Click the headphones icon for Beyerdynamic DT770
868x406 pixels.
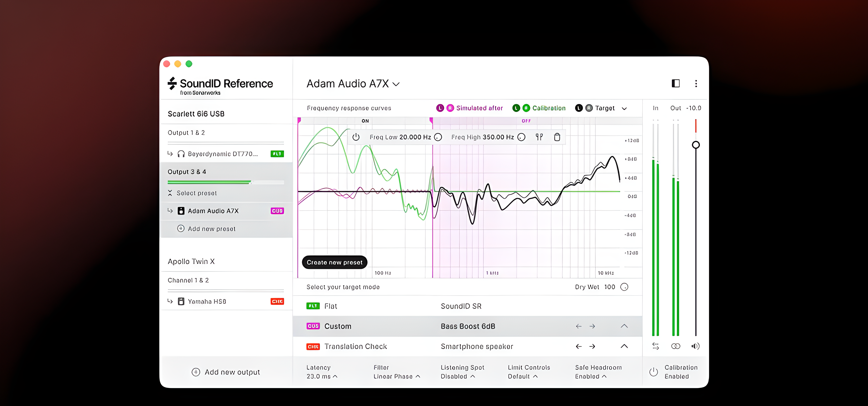click(181, 154)
